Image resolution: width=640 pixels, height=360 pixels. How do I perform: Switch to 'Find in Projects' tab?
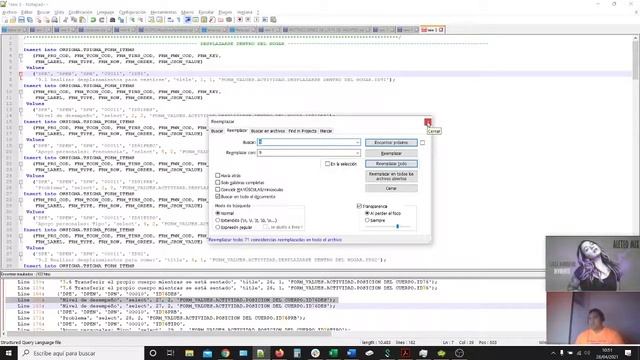[x=302, y=131]
